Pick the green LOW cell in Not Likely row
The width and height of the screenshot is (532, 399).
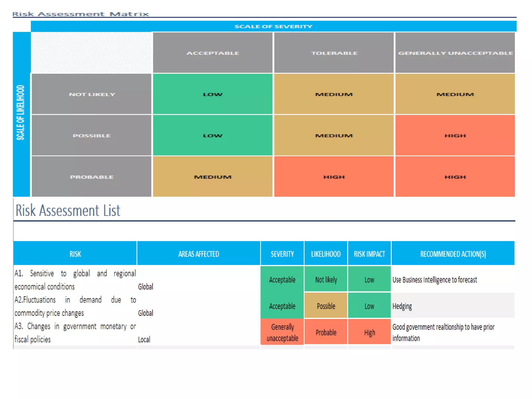pyautogui.click(x=212, y=94)
